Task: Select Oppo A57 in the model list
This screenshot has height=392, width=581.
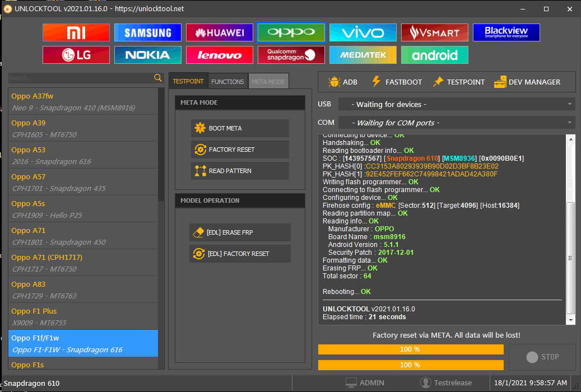Action: [x=83, y=182]
